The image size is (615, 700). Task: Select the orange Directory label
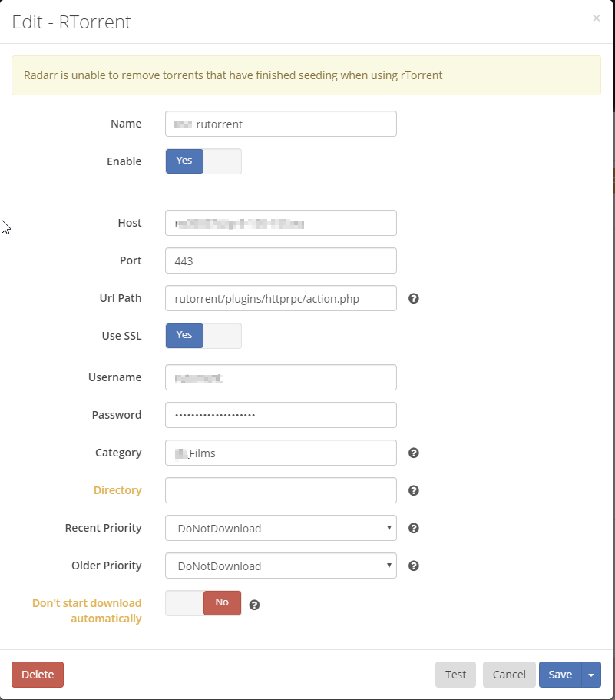(117, 490)
